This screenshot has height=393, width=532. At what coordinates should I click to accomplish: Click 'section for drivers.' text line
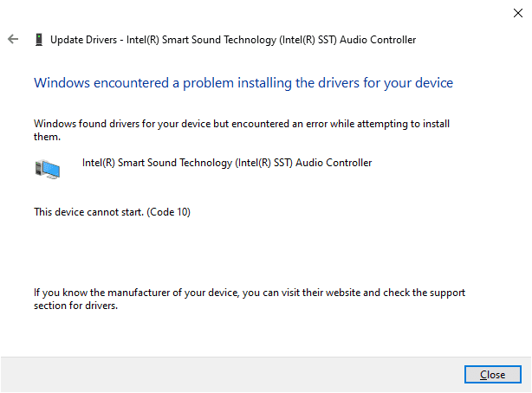[75, 306]
